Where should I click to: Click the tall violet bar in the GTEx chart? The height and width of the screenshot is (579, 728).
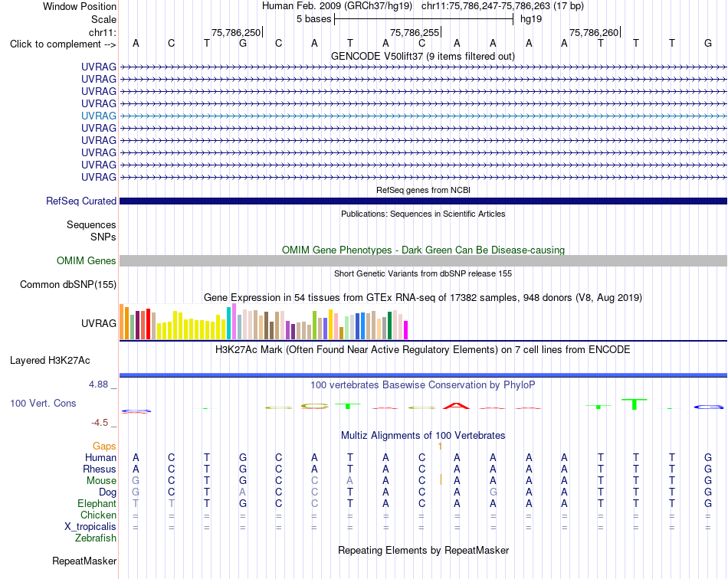(x=234, y=322)
